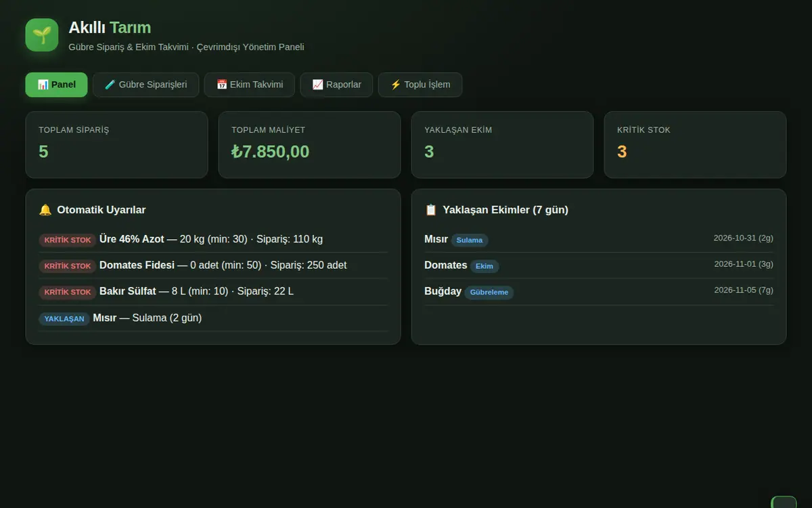The height and width of the screenshot is (508, 812).
Task: Click the clipboard icon beside Yaklaşan Ekimler
Action: (x=431, y=210)
